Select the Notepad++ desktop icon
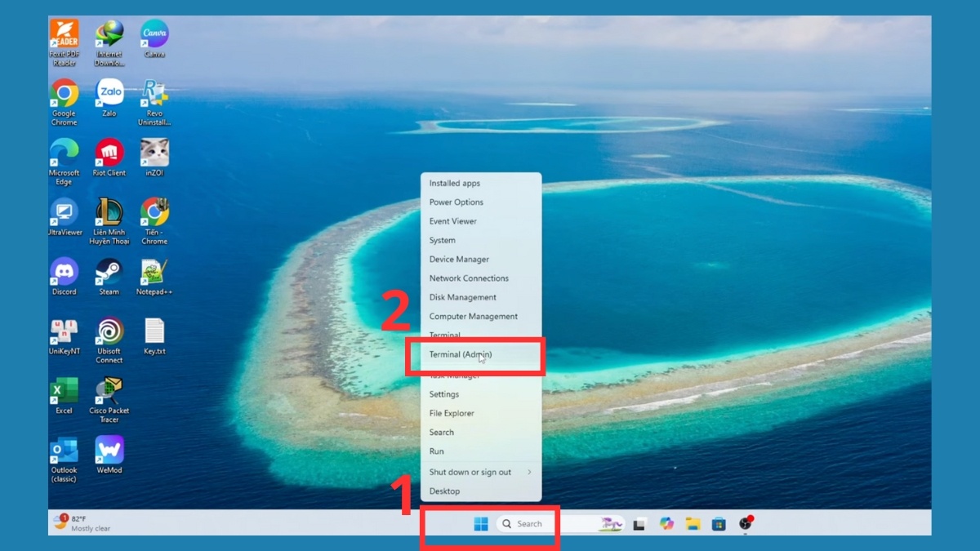 154,277
